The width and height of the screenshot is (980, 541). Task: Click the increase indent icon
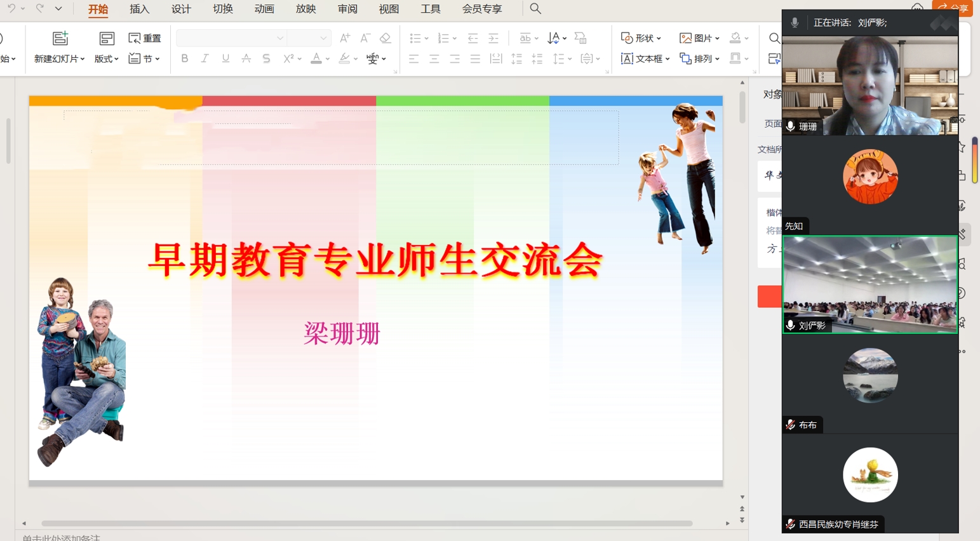coord(493,38)
